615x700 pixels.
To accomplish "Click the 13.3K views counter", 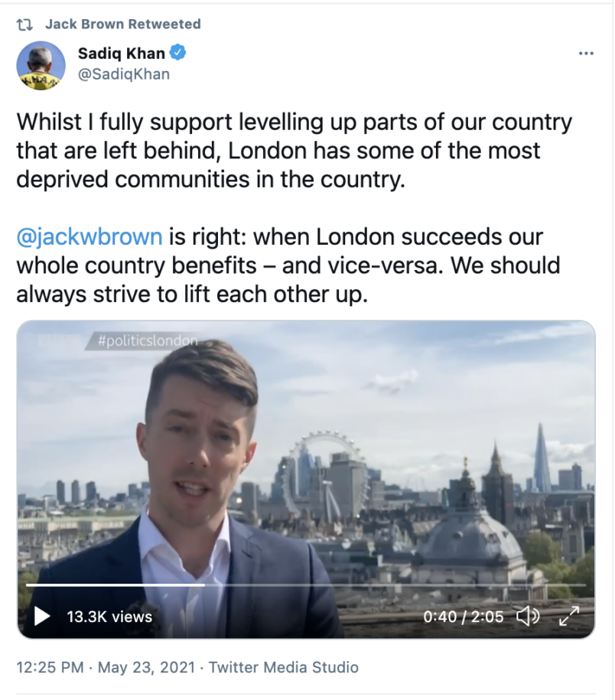I will point(109,617).
